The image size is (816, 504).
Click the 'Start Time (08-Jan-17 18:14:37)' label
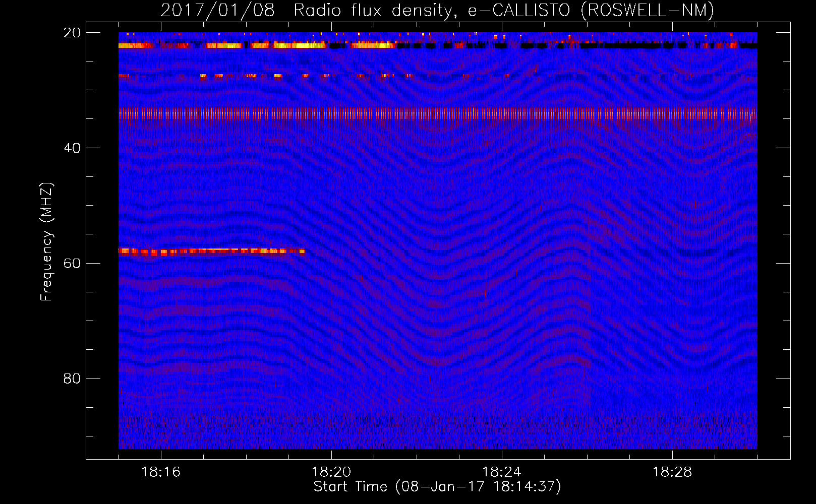(x=437, y=487)
